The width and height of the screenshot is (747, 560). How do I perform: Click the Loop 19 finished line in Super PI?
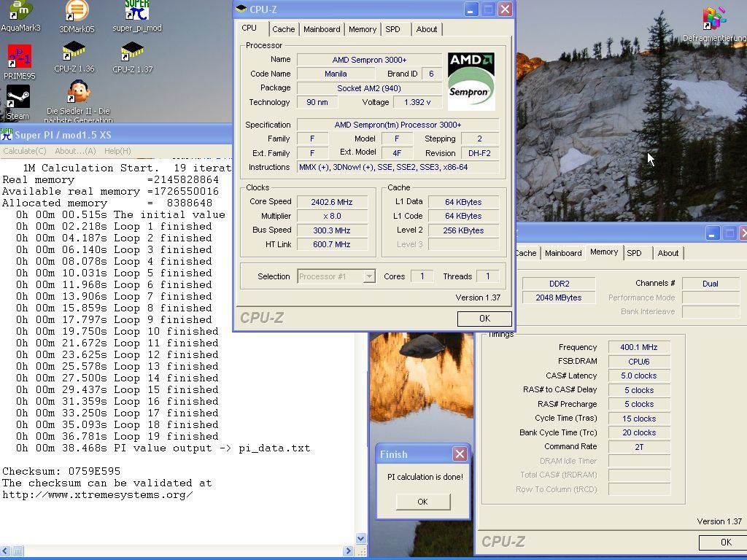(117, 436)
